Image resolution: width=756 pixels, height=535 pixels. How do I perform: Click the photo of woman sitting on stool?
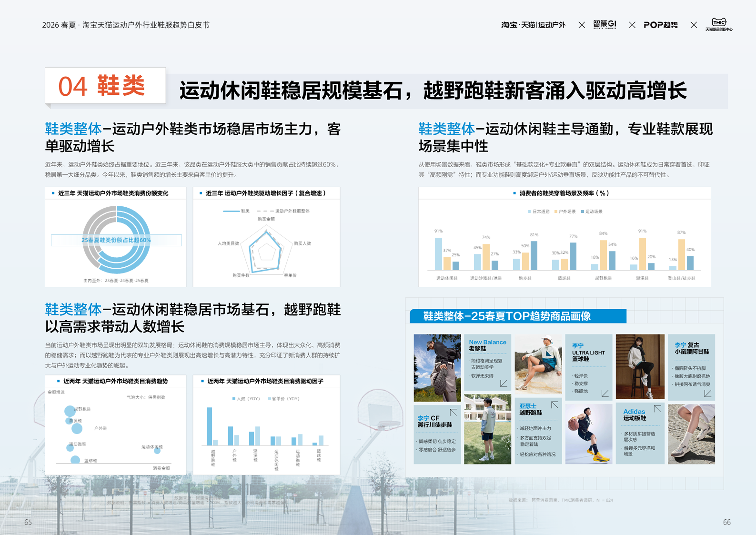tap(640, 366)
